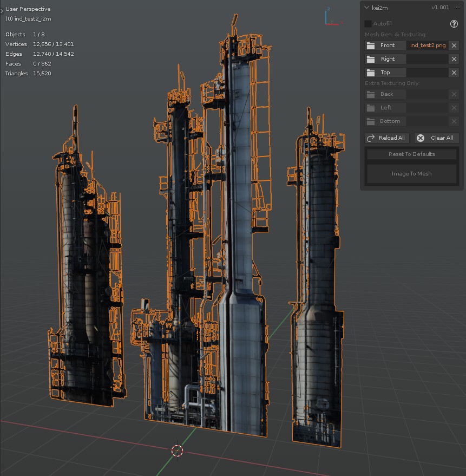Viewport: 466px width, 476px height.
Task: Click Reset To Defaults
Action: [411, 154]
